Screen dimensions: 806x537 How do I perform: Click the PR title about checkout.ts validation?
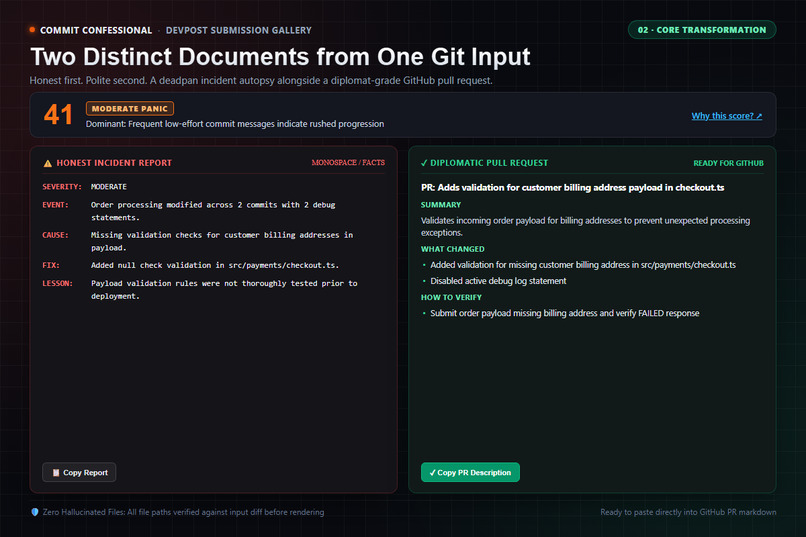(x=573, y=188)
